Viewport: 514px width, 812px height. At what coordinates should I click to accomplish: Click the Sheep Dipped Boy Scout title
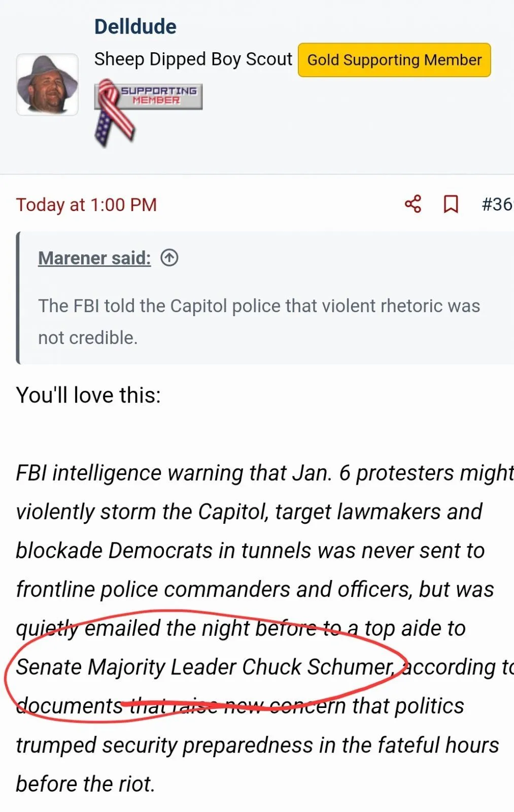tap(193, 59)
